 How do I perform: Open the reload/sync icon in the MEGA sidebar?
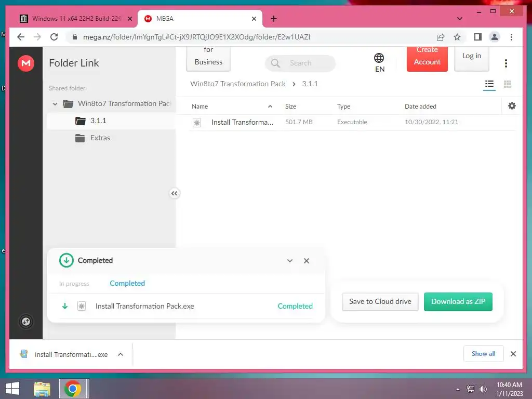point(26,321)
